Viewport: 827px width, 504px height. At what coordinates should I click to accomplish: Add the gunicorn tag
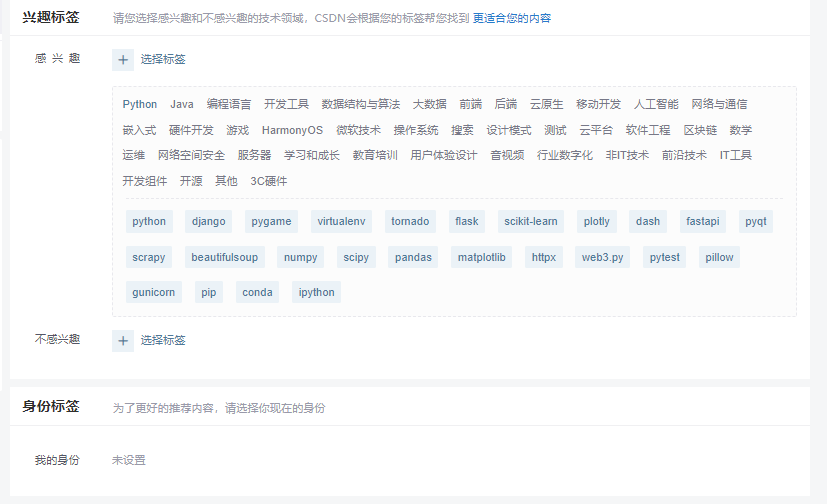click(153, 292)
